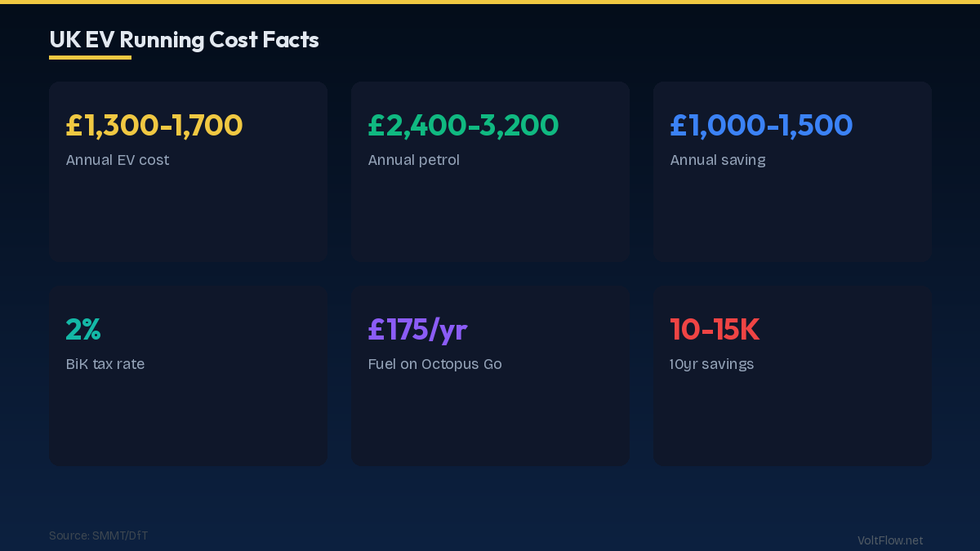This screenshot has width=980, height=551.
Task: Click the 'UK EV Running Cost Facts' title
Action: point(184,39)
